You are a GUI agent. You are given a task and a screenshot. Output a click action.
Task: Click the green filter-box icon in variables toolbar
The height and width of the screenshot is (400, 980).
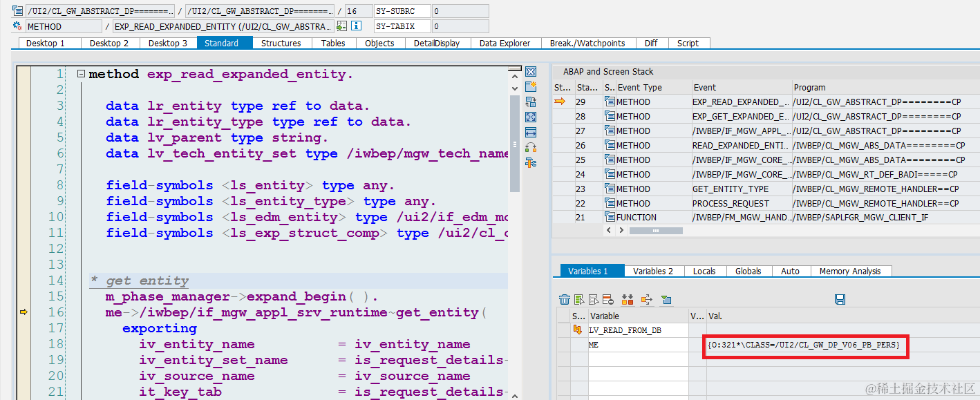coord(666,299)
